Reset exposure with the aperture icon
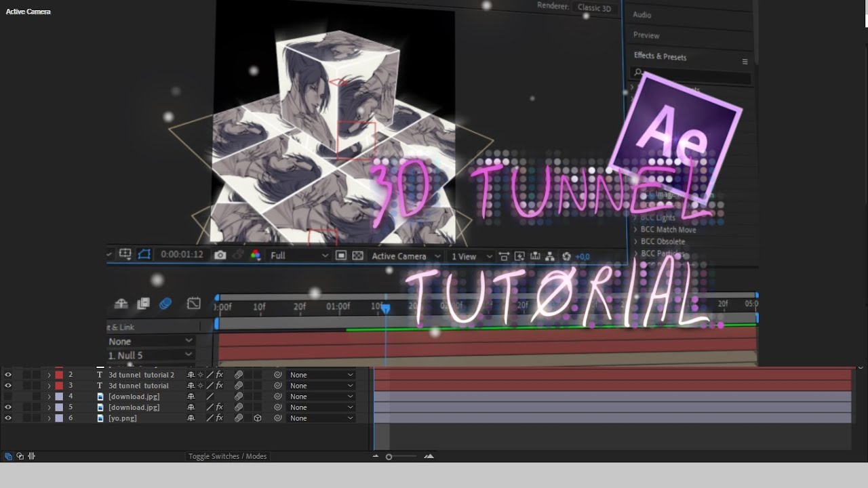Screen dimensions: 868x488 click(566, 256)
